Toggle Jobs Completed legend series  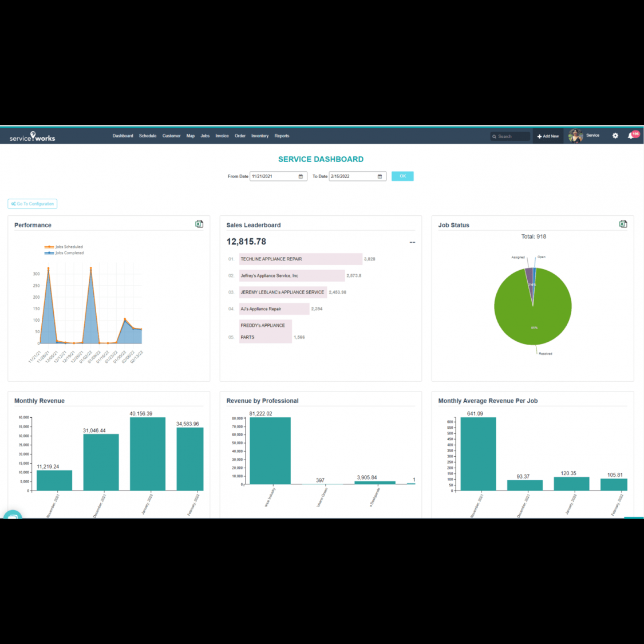(x=64, y=252)
